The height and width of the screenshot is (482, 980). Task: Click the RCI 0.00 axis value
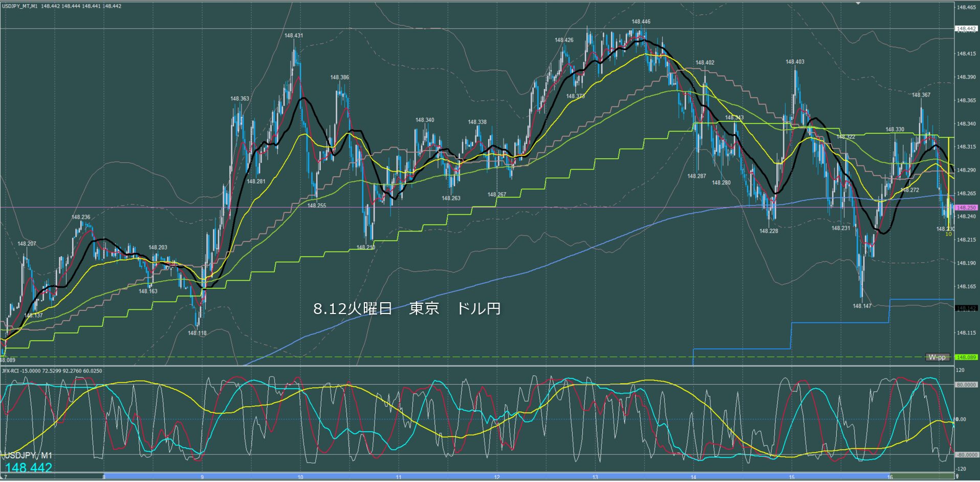tap(961, 419)
